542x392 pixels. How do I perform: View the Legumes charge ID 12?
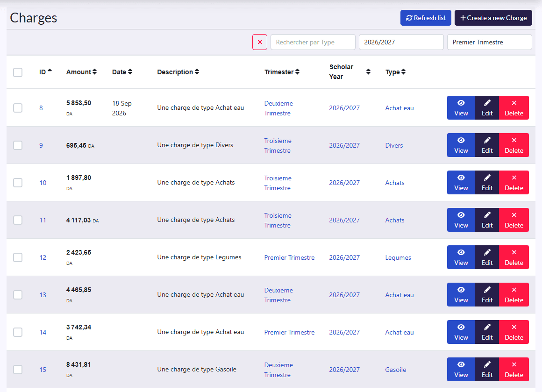tap(461, 257)
